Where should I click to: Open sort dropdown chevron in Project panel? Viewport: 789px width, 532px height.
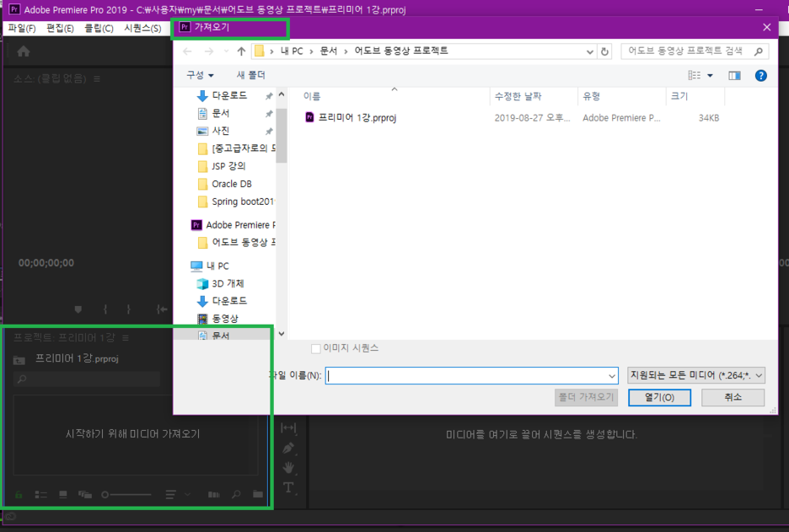point(187,495)
